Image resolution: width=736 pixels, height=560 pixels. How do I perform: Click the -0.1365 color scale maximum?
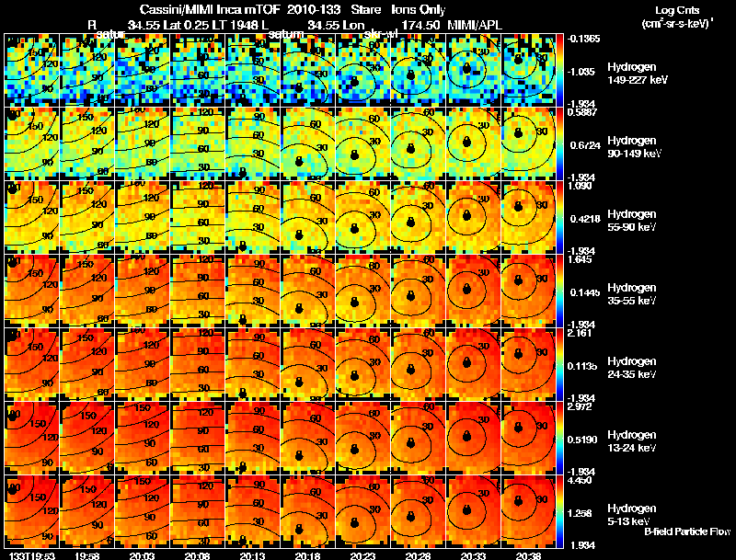point(583,39)
